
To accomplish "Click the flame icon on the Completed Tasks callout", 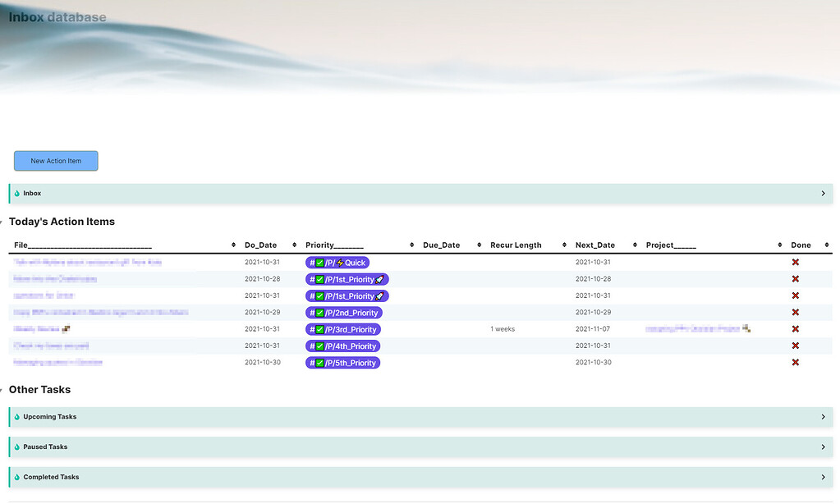I will point(18,477).
